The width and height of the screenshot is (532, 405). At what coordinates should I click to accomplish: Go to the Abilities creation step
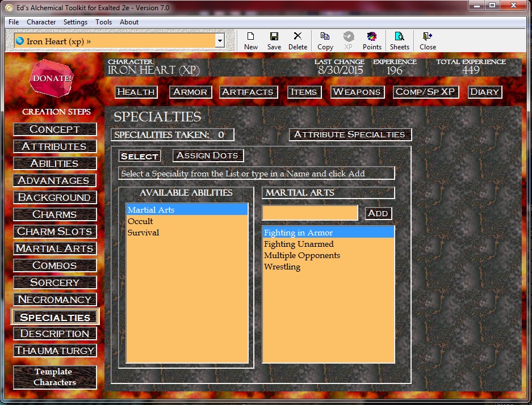[x=55, y=163]
